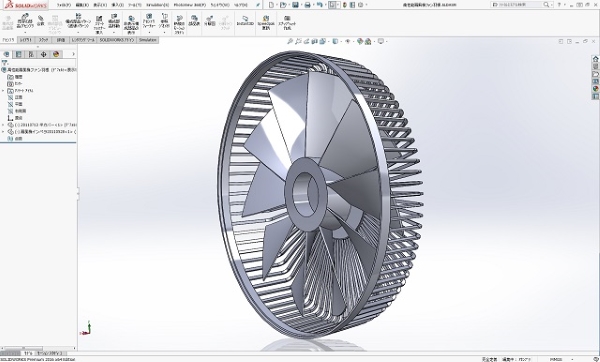The width and height of the screenshot is (600, 362).
Task: Click the Save floppy disk icon
Action: click(295, 5)
